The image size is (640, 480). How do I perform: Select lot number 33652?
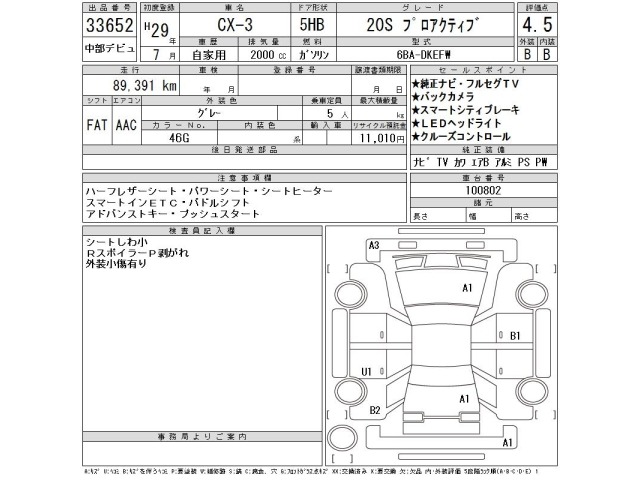click(109, 25)
